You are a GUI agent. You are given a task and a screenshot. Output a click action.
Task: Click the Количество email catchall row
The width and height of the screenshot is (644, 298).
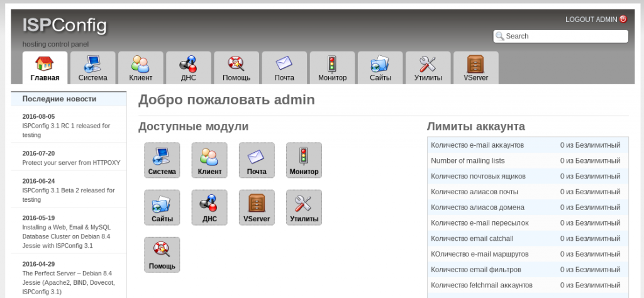coord(528,238)
